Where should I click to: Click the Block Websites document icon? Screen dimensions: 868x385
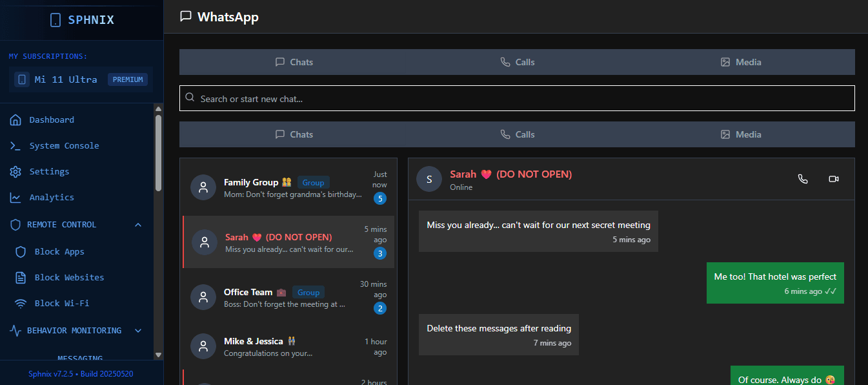tap(21, 277)
